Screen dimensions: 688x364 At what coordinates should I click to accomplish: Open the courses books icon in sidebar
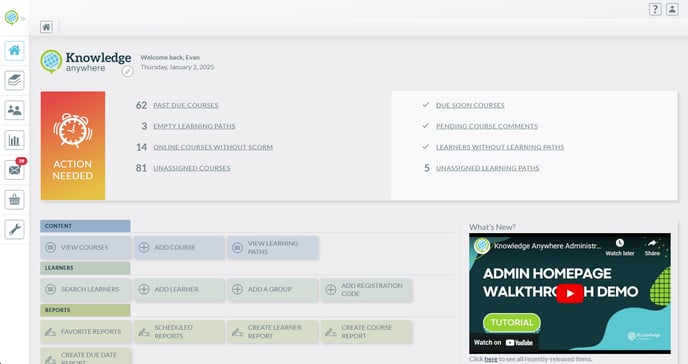(14, 80)
